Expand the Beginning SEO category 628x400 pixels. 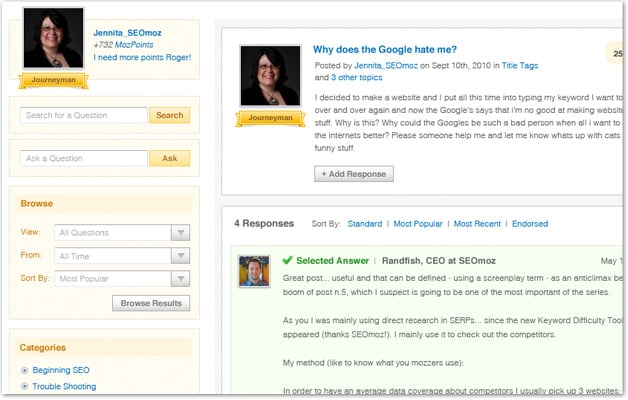click(24, 370)
